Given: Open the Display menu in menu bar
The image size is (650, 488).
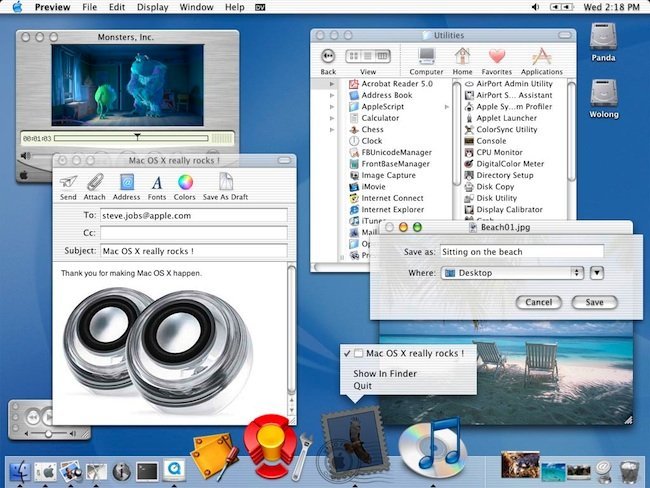Looking at the screenshot, I should (153, 7).
